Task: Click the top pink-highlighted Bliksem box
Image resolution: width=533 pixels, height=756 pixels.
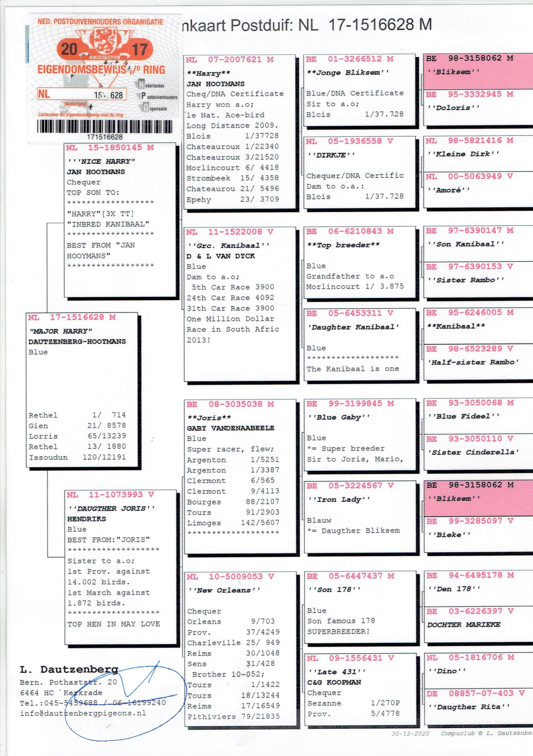Action: click(x=478, y=72)
